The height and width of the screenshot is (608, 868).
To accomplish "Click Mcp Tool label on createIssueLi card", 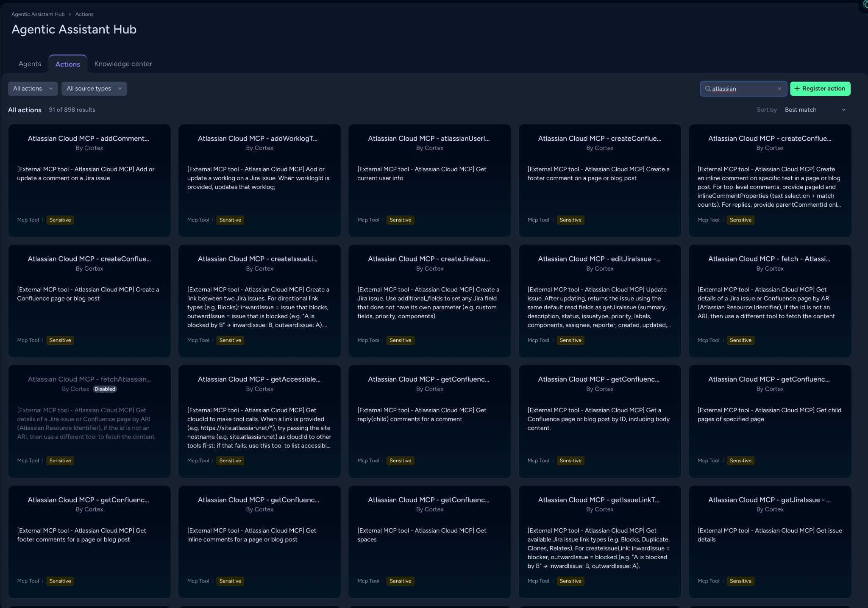I will tap(198, 340).
